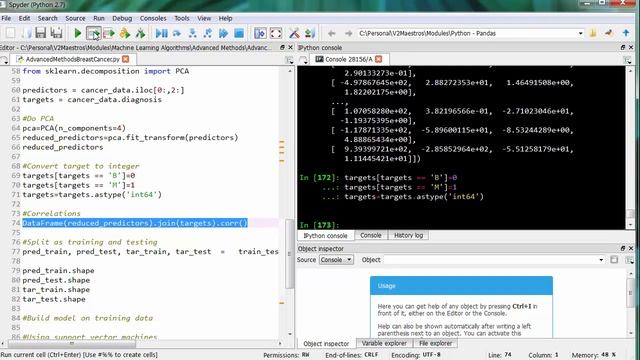Viewport: 640px width, 360px height.
Task: Click Run until return debug icon
Action: 208,33
